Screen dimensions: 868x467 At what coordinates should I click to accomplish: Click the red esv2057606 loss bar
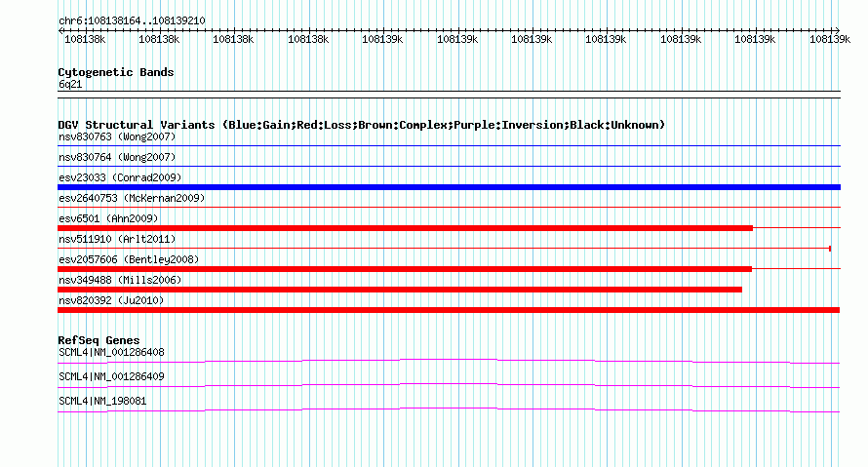click(x=405, y=269)
